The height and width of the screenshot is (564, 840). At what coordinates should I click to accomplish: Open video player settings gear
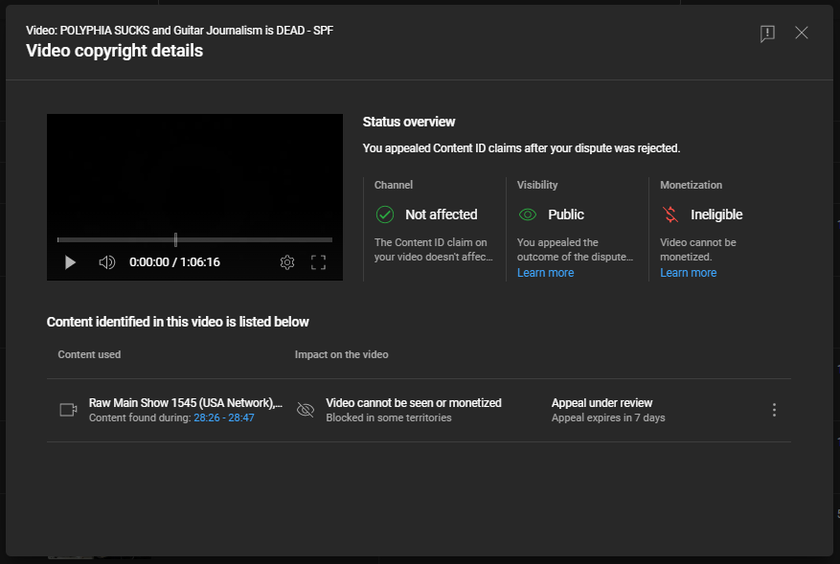(287, 262)
